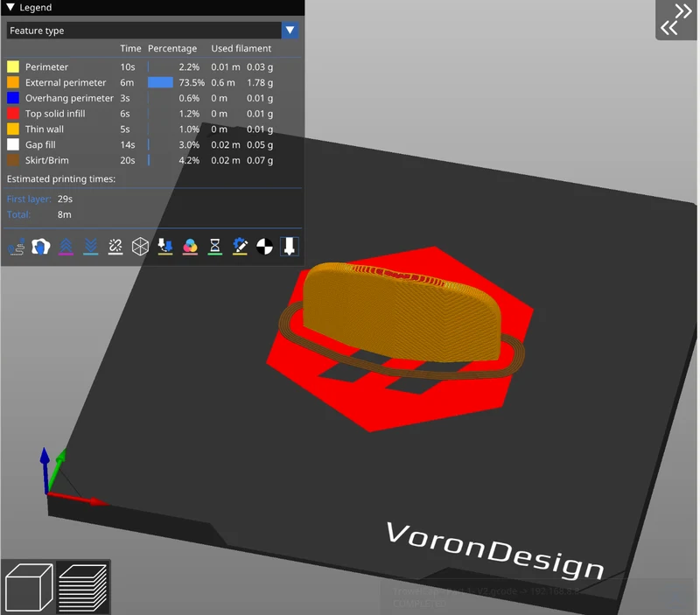
Task: Toggle tool marker nozzle icon
Action: [290, 247]
